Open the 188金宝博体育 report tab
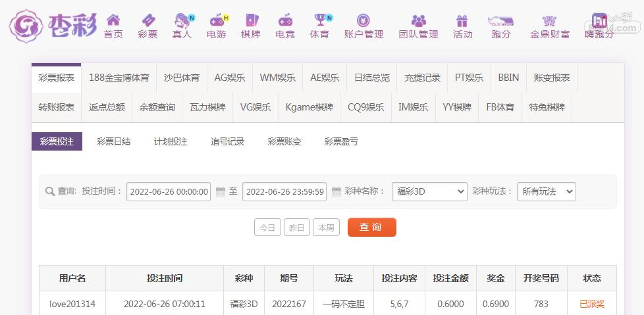Screen dimensions: 644x315 tap(119, 78)
